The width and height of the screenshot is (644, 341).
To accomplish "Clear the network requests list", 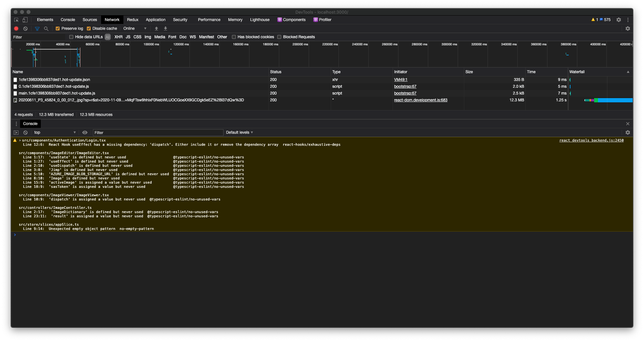I will tap(26, 28).
